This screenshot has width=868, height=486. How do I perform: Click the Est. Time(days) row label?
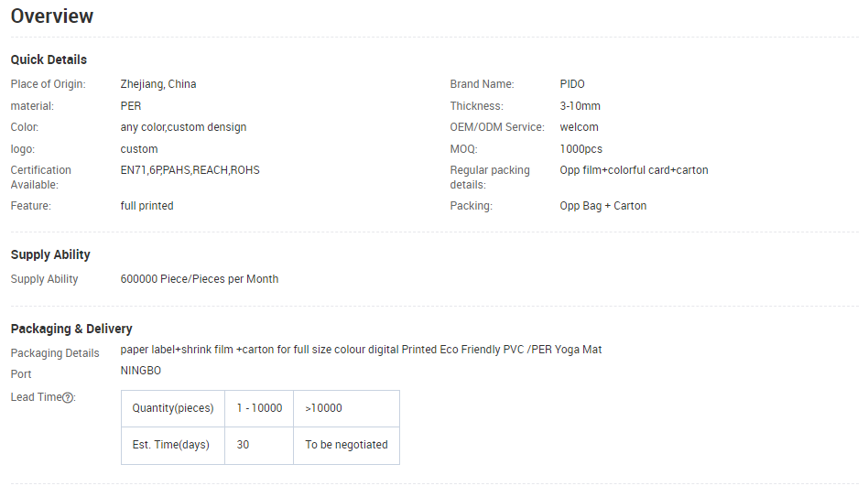coord(171,445)
